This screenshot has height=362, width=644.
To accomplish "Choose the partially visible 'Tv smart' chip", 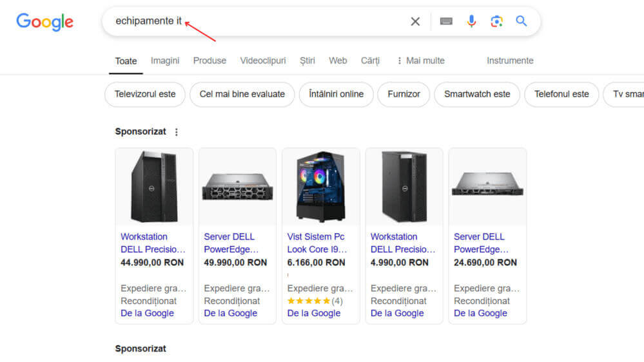I will (x=624, y=95).
